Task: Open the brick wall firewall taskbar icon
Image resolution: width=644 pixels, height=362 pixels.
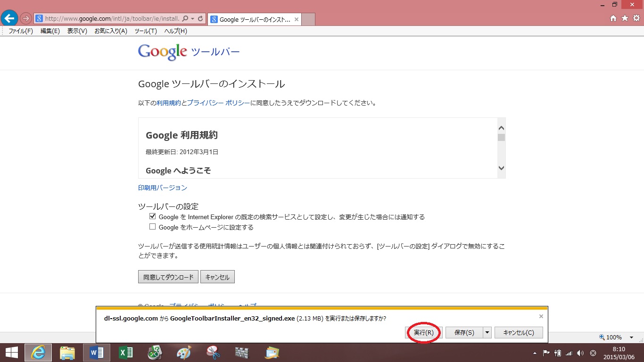Action: point(242,352)
